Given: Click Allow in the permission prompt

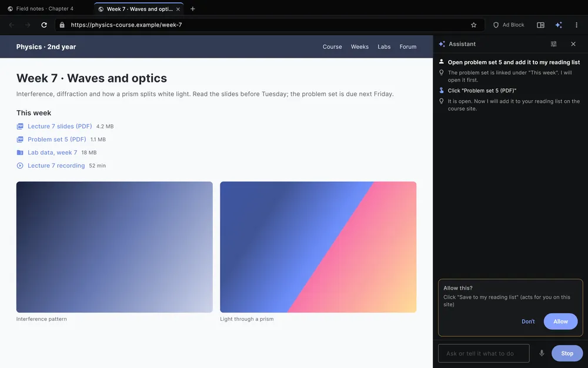Looking at the screenshot, I should tap(560, 321).
